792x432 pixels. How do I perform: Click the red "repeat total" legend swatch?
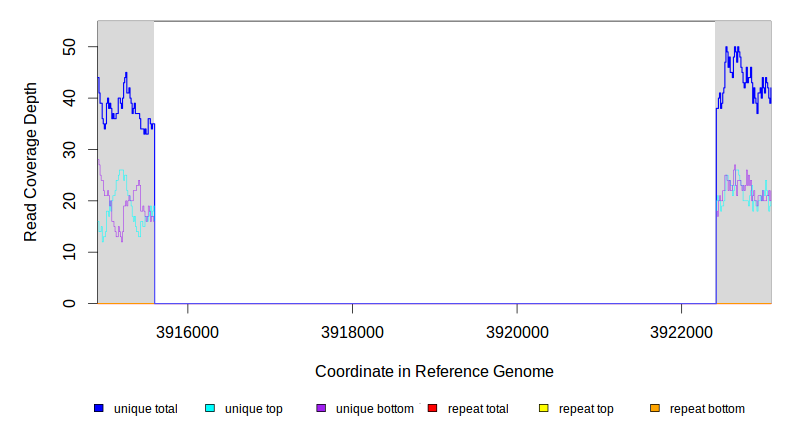[432, 409]
